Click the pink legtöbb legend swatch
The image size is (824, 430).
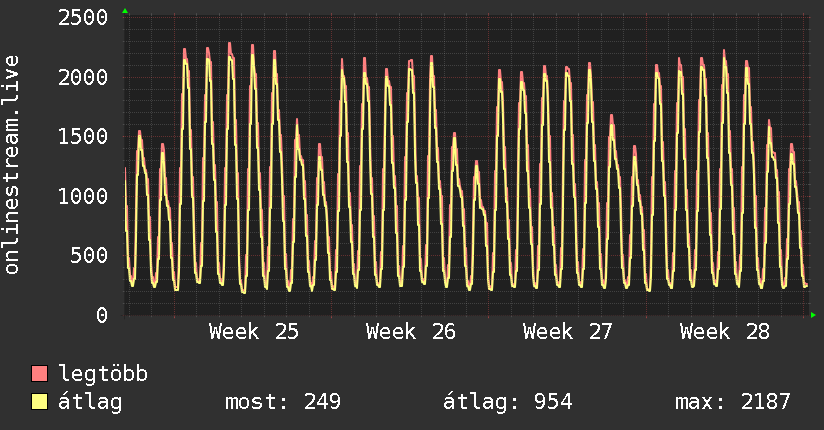[x=39, y=374]
